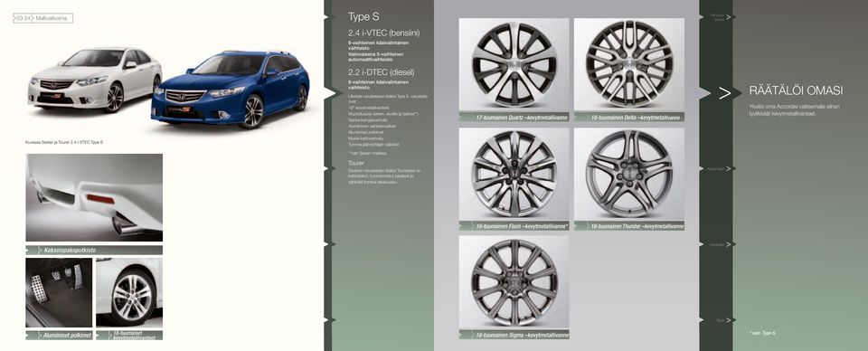868x351 pixels.
Task: Open the 18-tuumainen Flash wheel image
Action: point(514,175)
